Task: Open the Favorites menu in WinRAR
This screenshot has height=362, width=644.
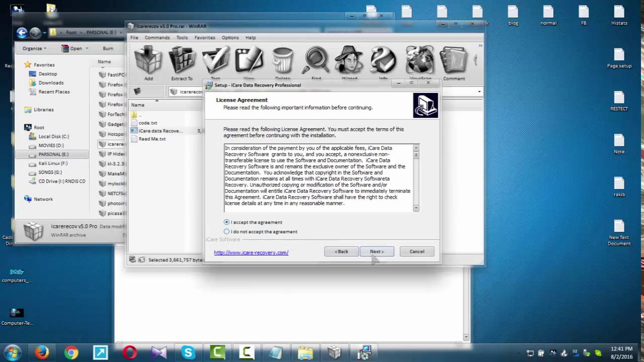Action: [x=205, y=38]
